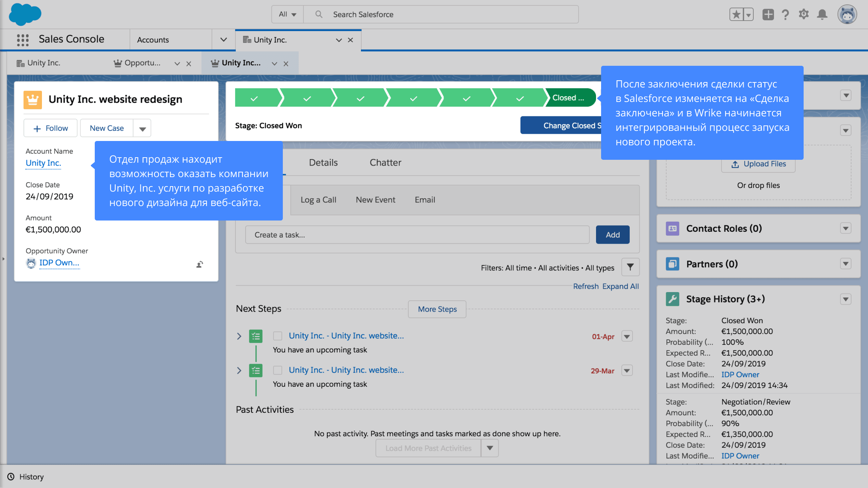Click the Upload Files button
Screen dimensions: 868x488
point(758,164)
